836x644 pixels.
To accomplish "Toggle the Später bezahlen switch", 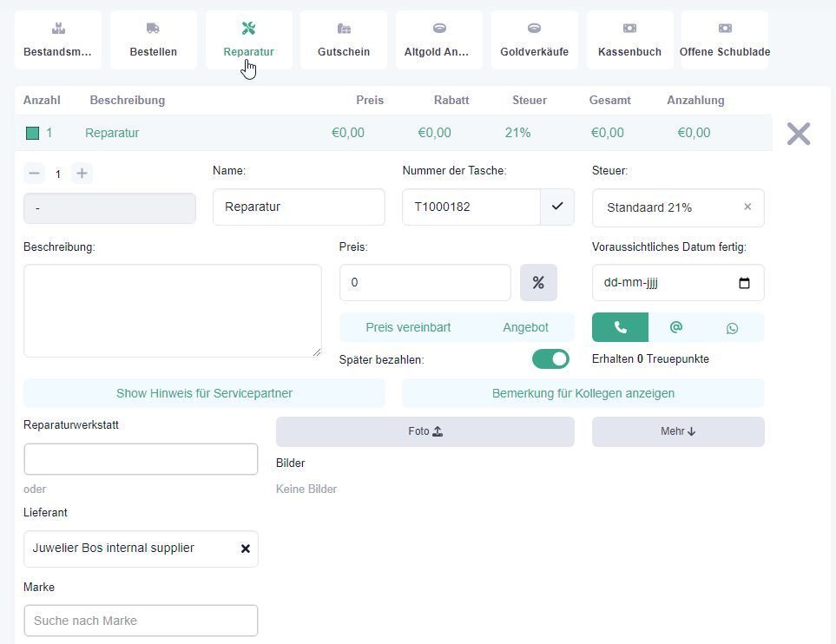I will 550,359.
